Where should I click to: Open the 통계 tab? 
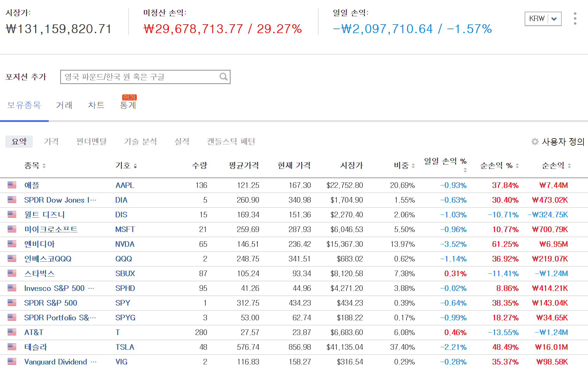point(128,105)
